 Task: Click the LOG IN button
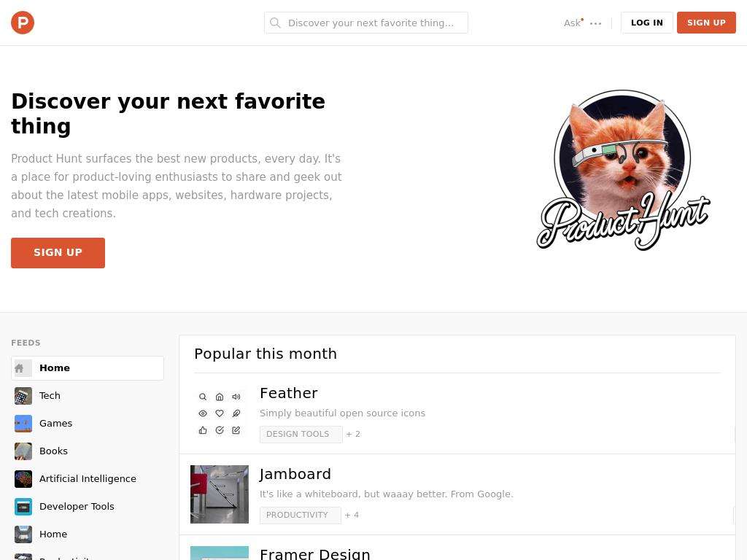646,23
